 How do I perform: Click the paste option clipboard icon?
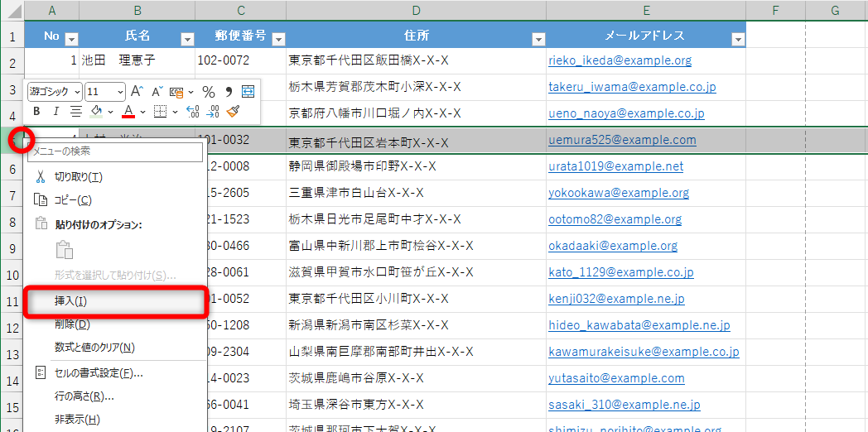click(65, 249)
